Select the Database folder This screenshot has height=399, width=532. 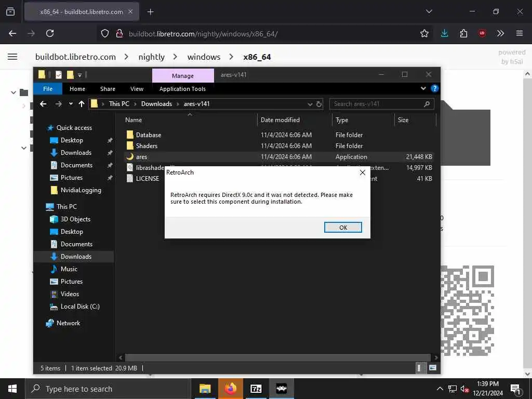pyautogui.click(x=149, y=135)
